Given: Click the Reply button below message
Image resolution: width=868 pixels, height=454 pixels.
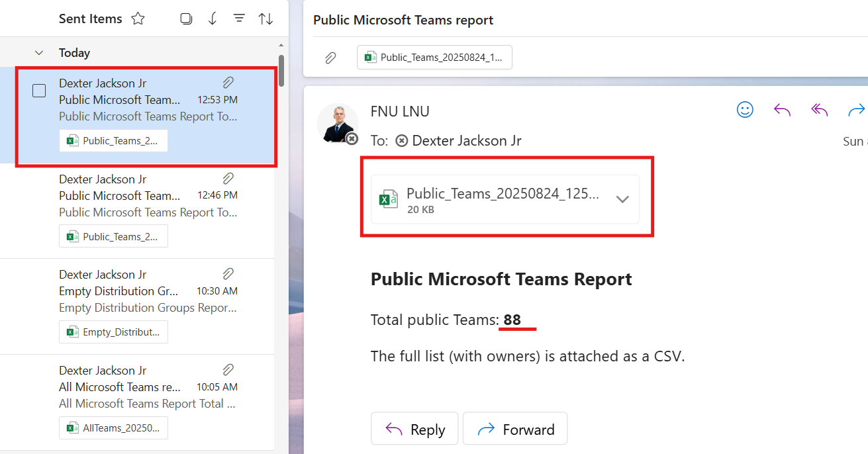Looking at the screenshot, I should (415, 430).
